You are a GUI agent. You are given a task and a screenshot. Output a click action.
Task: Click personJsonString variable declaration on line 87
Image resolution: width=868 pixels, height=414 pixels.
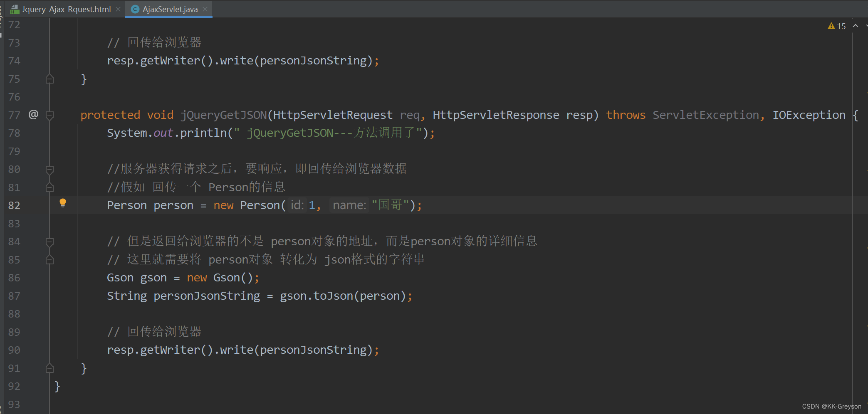click(x=207, y=296)
